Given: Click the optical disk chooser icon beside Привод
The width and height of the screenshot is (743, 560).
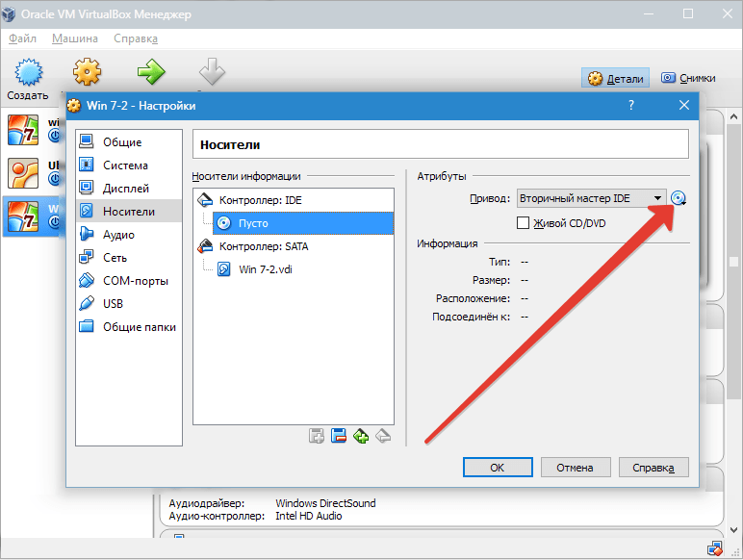Looking at the screenshot, I should click(679, 198).
